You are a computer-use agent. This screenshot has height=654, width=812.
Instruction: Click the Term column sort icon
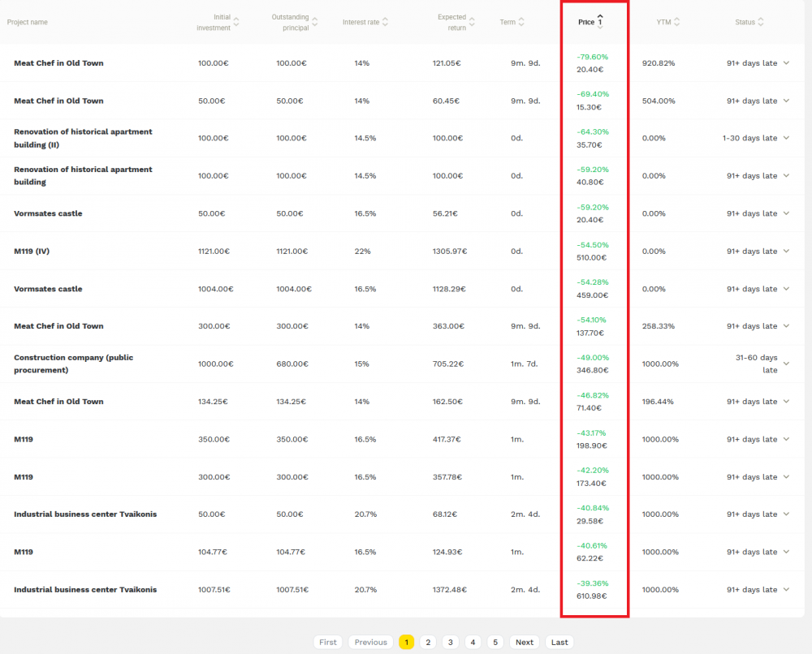(x=521, y=22)
